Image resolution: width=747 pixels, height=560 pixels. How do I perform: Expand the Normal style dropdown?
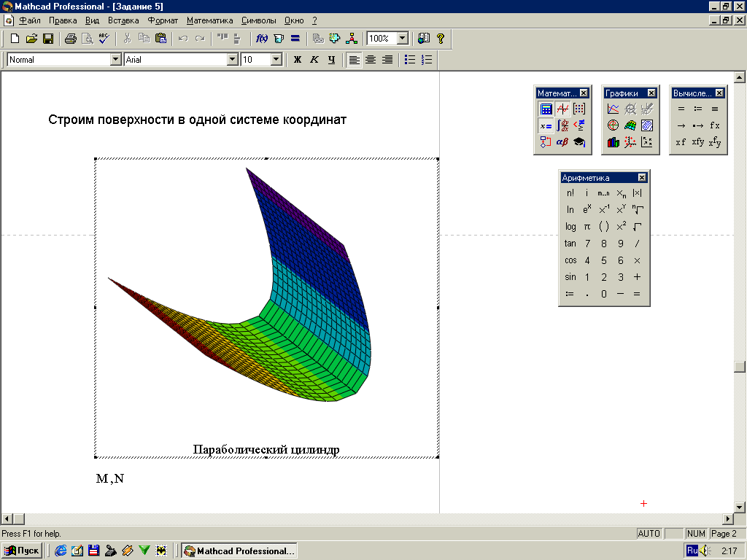pyautogui.click(x=116, y=60)
